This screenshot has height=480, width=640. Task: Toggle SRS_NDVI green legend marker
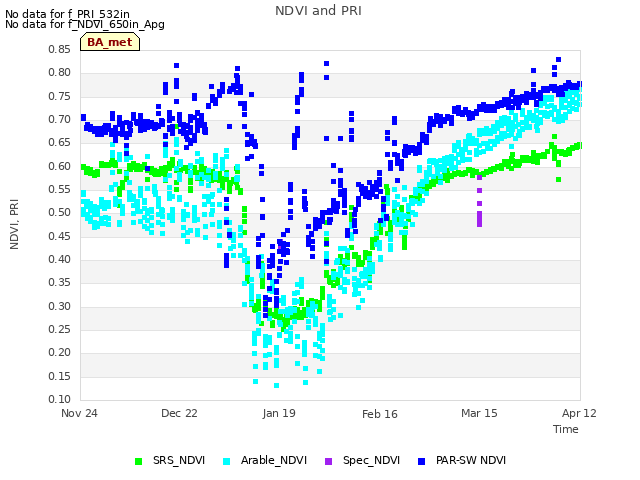(x=138, y=461)
